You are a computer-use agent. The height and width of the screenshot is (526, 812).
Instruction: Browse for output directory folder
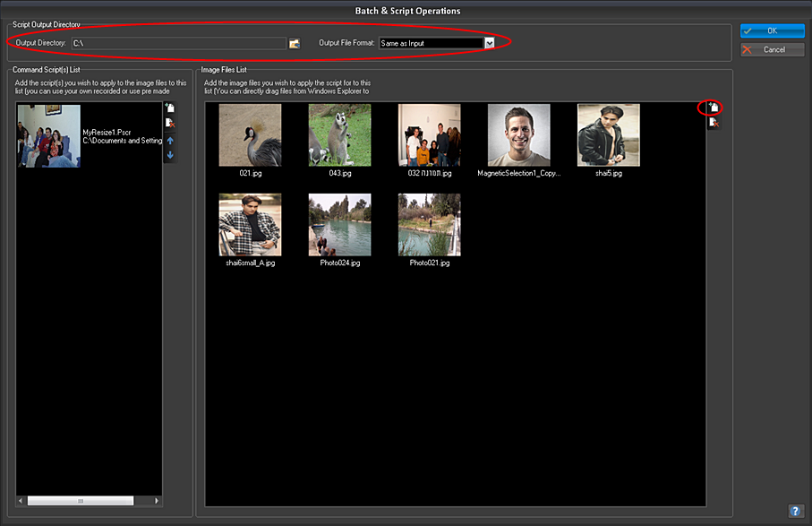point(295,43)
